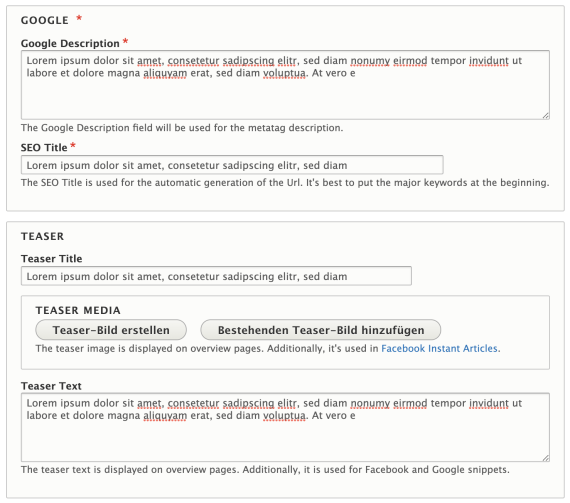
Task: Open the Facebook Instant Articles link
Action: (x=439, y=349)
